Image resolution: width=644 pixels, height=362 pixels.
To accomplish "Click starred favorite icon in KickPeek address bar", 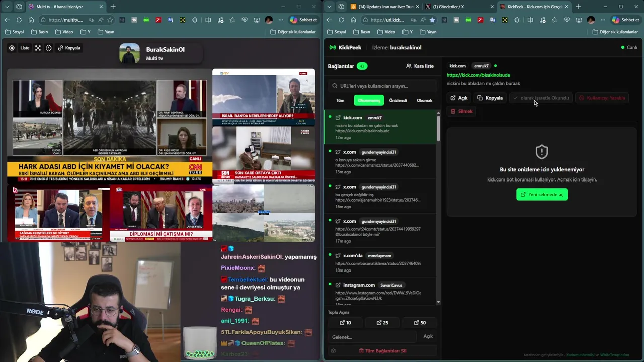I will (432, 20).
